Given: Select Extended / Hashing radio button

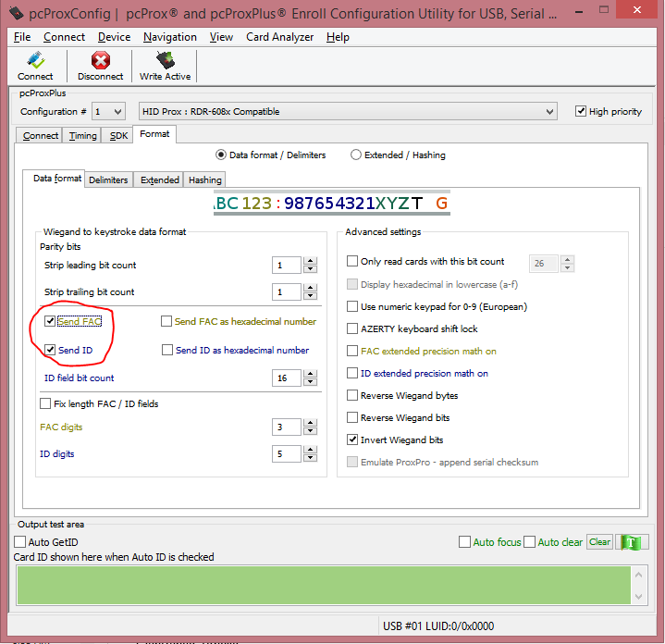Looking at the screenshot, I should 355,155.
